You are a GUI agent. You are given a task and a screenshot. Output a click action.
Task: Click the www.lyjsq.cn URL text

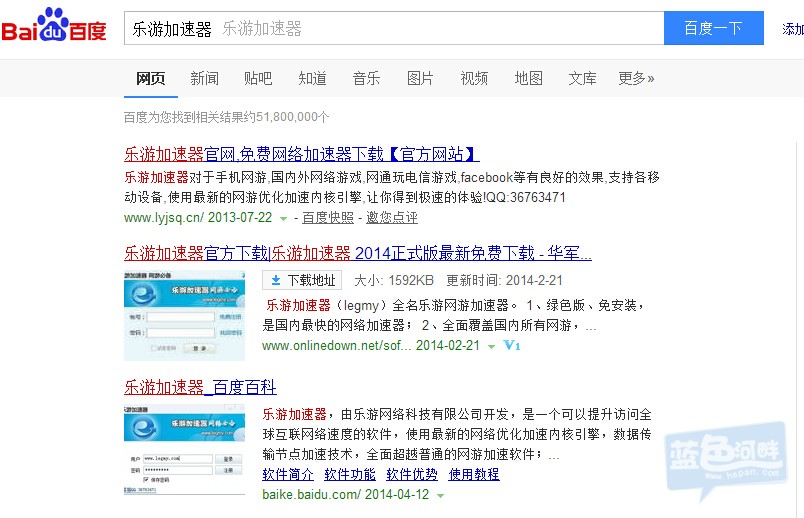point(164,217)
